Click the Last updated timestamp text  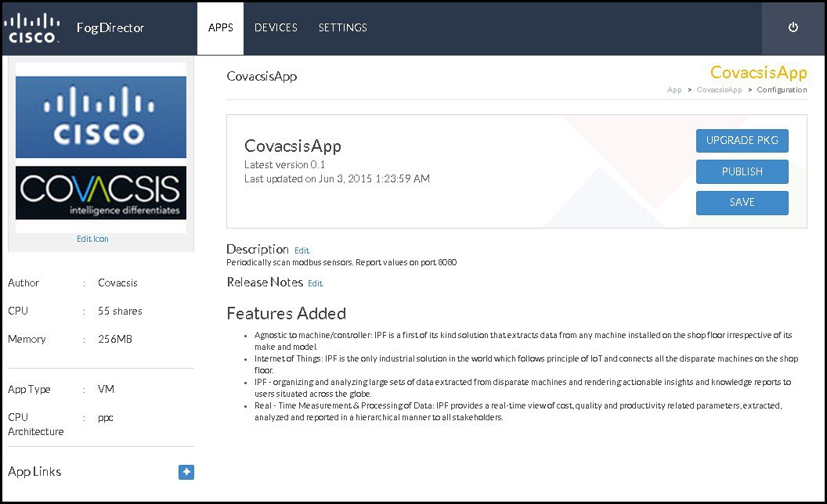(x=337, y=179)
